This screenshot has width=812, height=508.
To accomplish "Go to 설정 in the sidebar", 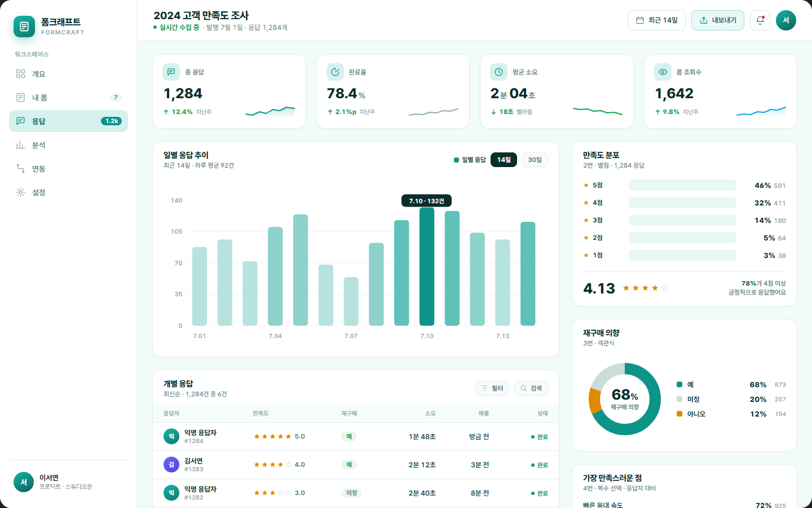I will point(68,192).
